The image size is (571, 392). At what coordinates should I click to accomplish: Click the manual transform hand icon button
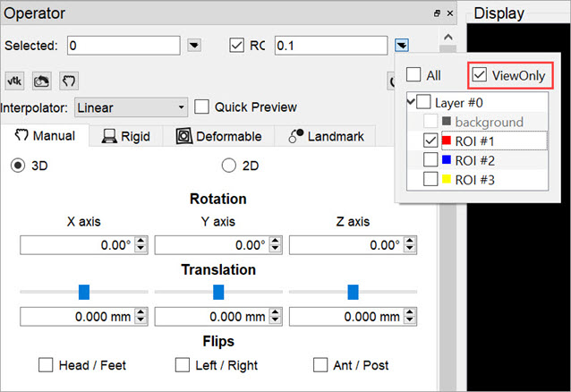[68, 80]
